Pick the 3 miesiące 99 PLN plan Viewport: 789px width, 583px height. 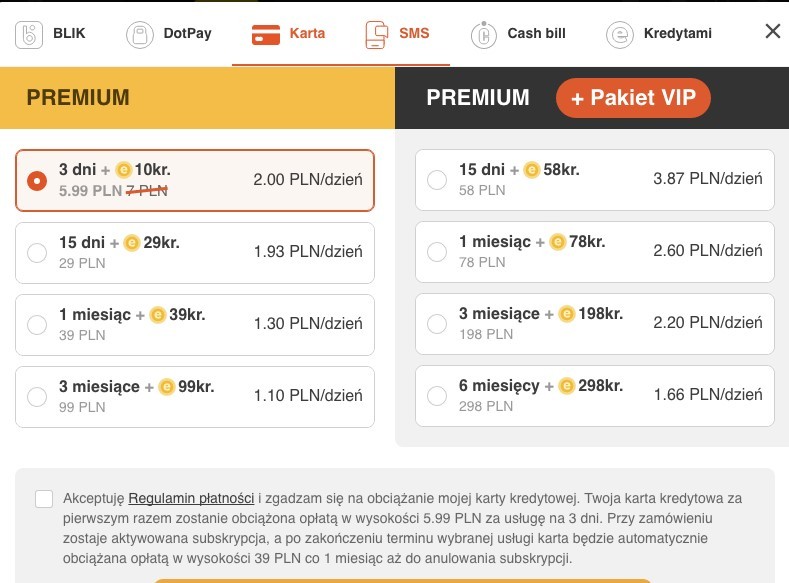[195, 396]
